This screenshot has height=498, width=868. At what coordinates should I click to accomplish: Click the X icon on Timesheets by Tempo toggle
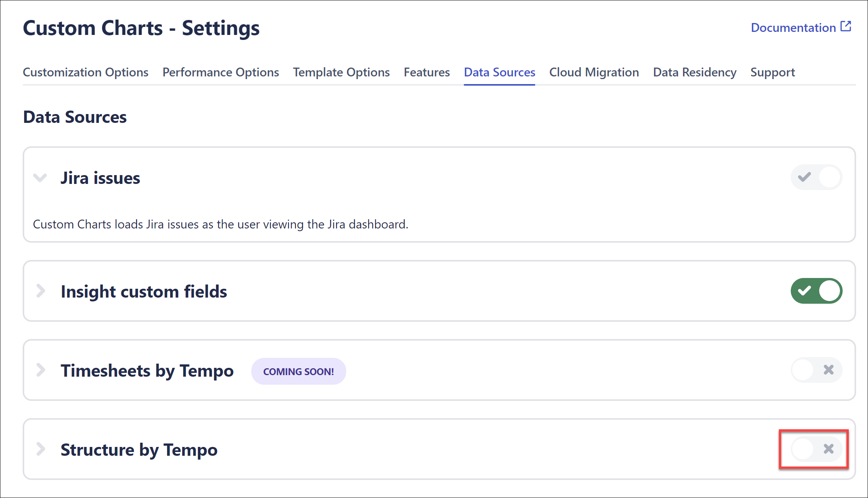coord(828,370)
